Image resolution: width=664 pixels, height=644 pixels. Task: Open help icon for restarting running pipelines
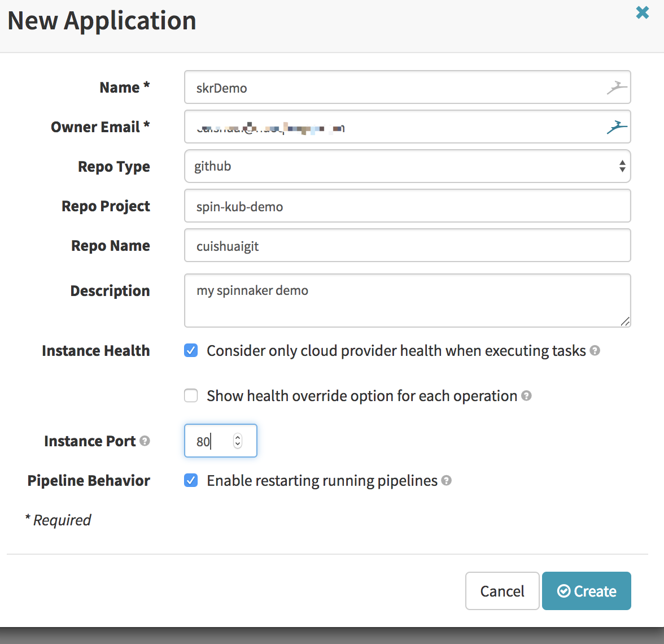pyautogui.click(x=446, y=481)
